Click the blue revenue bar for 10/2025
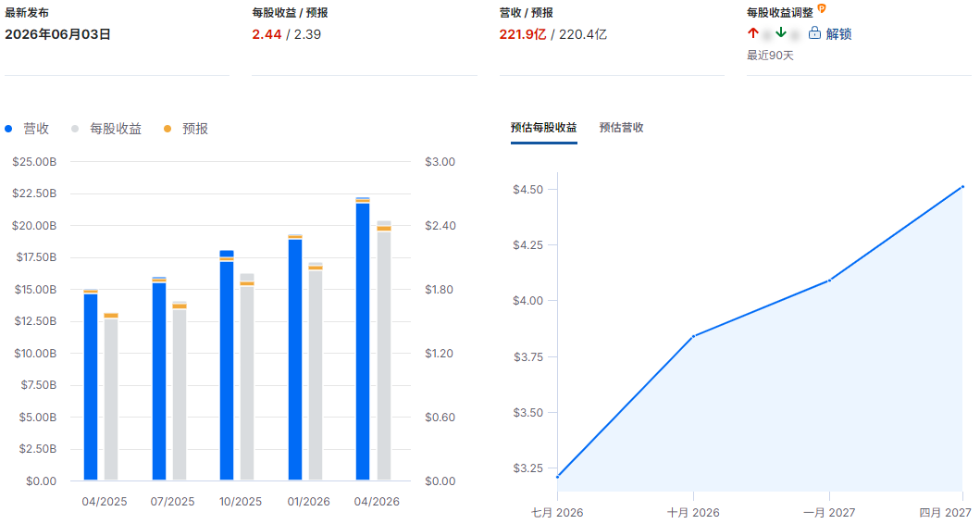The image size is (980, 524). tap(227, 365)
